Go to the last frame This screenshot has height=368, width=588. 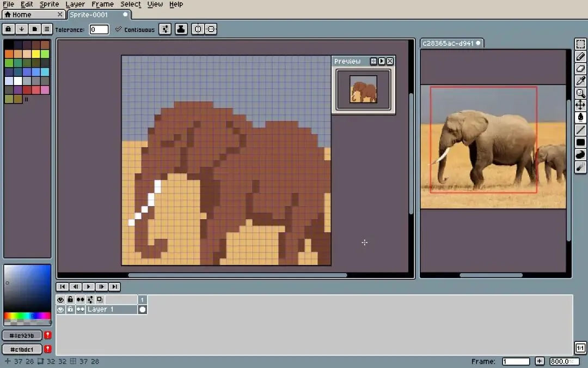[x=114, y=287]
